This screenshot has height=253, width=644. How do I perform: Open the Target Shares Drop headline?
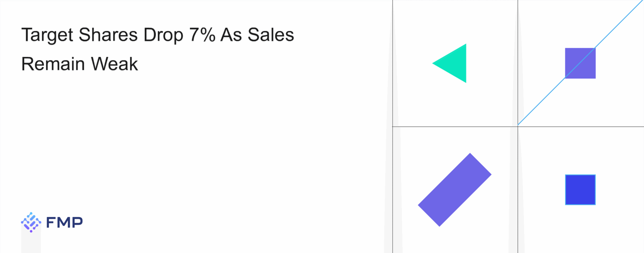157,49
